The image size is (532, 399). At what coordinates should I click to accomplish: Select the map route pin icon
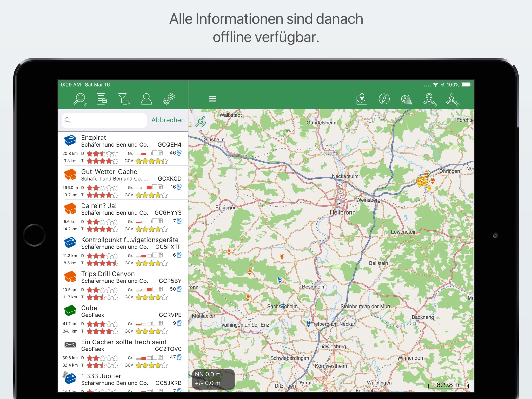pos(362,99)
